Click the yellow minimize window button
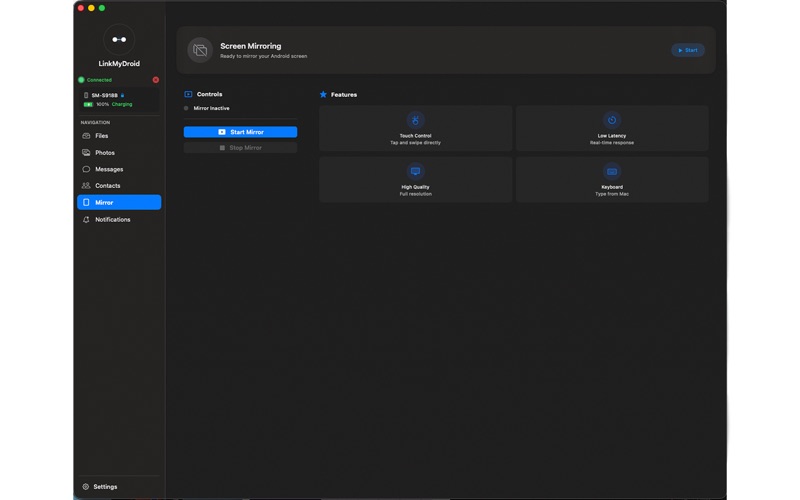Image resolution: width=800 pixels, height=500 pixels. coord(91,8)
